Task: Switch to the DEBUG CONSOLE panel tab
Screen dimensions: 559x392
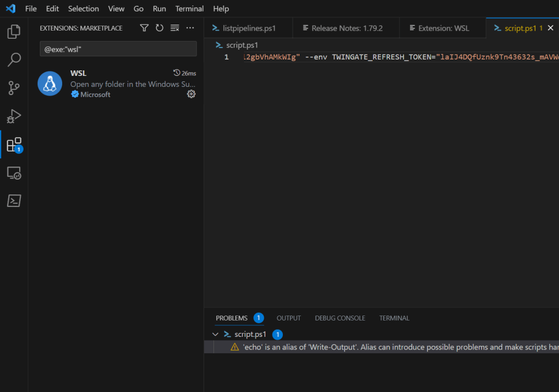Action: pyautogui.click(x=340, y=318)
